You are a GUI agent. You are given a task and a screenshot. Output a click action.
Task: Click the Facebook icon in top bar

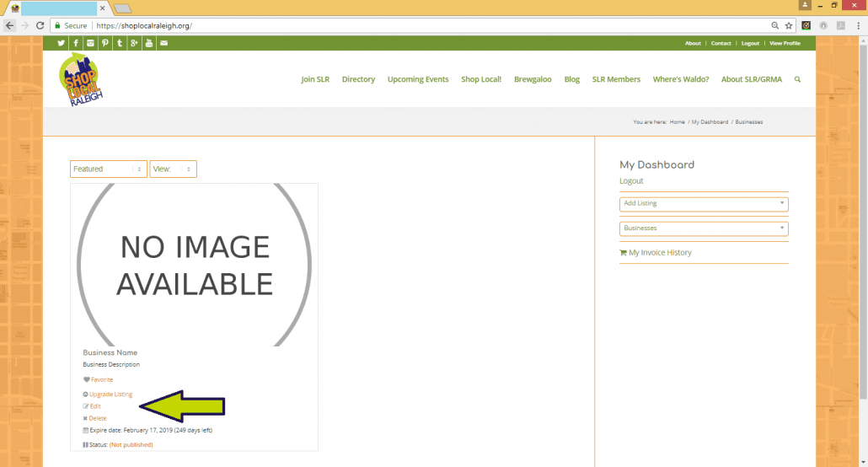(76, 43)
